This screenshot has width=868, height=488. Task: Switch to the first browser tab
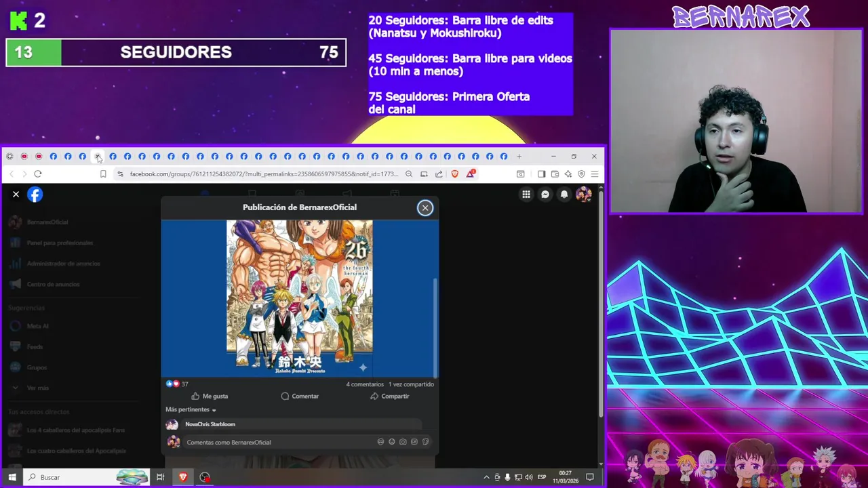coord(9,157)
